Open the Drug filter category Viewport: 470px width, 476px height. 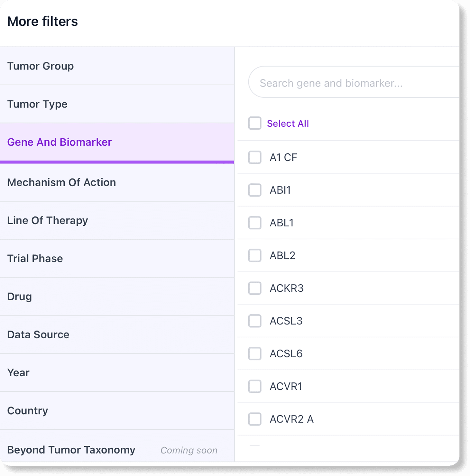[117, 297]
